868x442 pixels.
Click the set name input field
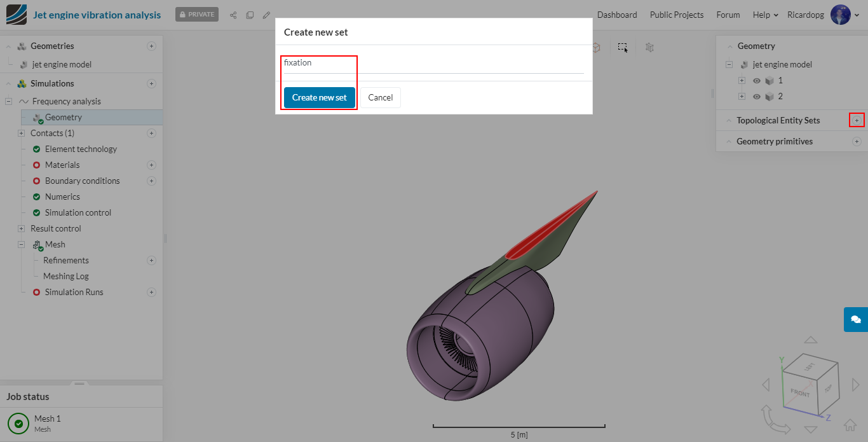434,63
